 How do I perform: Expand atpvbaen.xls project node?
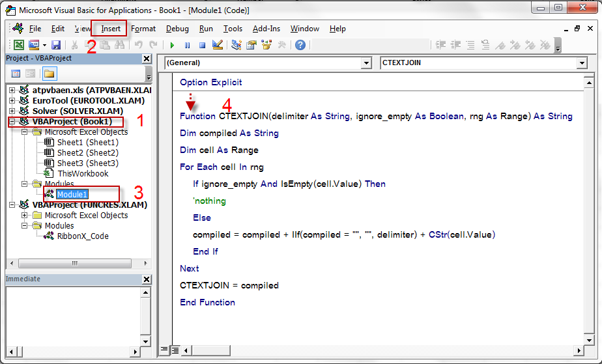(x=12, y=90)
